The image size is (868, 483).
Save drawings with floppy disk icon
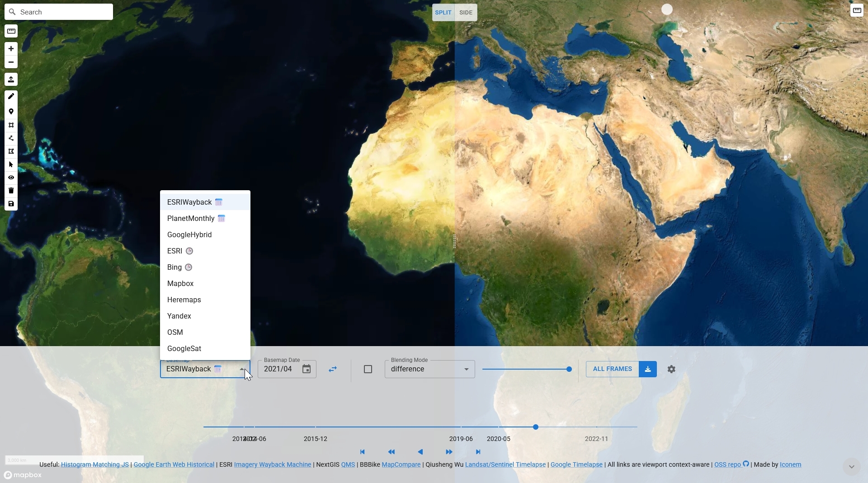[x=11, y=204]
